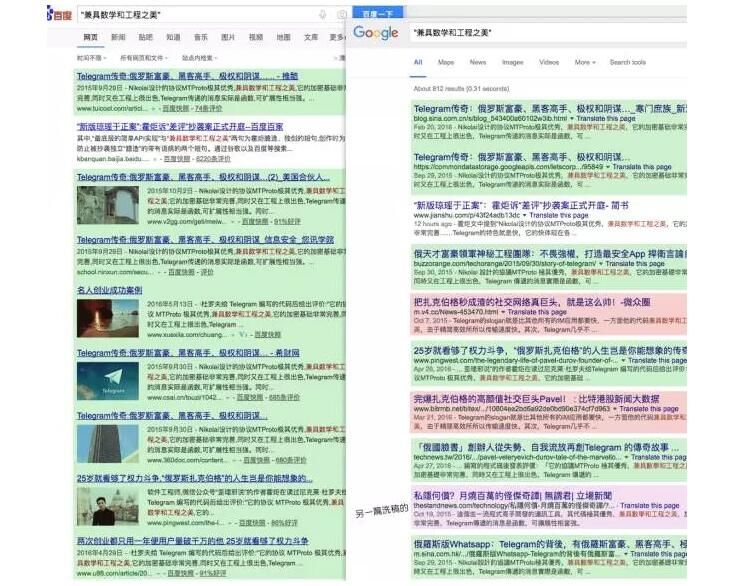Open the 两次创业都只用一年 Baidu result
This screenshot has width=731, height=586.
point(193,541)
